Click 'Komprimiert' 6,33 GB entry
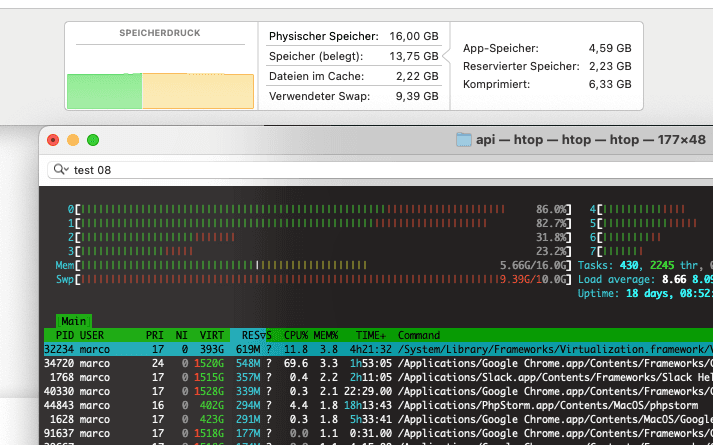 point(547,84)
